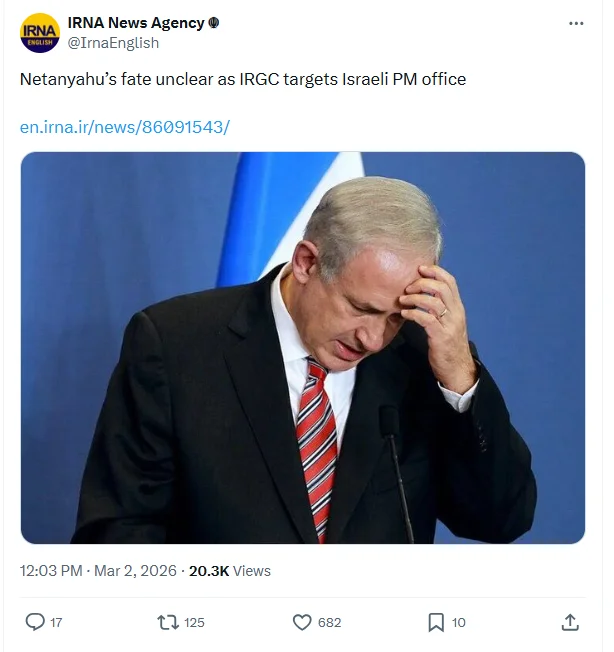The width and height of the screenshot is (614, 652).
Task: Click the bookmark count of 10
Action: coord(458,622)
